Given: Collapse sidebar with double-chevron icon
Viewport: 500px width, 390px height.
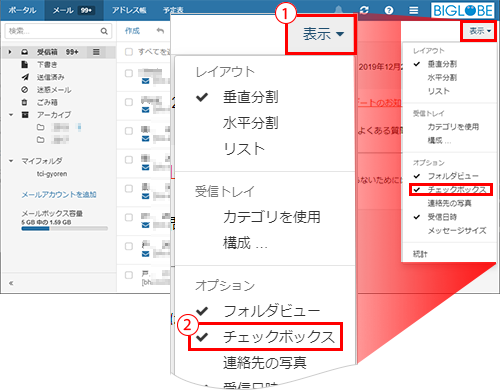Looking at the screenshot, I should tap(11, 283).
